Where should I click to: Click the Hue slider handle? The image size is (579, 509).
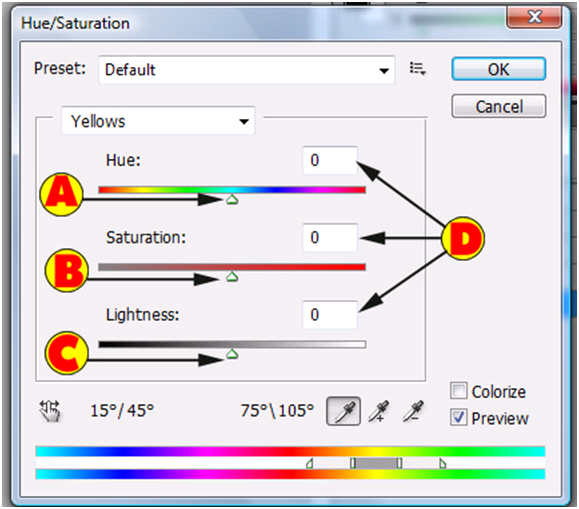coord(232,200)
